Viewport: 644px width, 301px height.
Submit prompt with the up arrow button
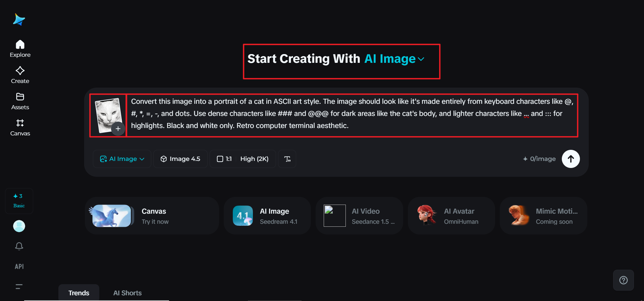[x=571, y=159]
